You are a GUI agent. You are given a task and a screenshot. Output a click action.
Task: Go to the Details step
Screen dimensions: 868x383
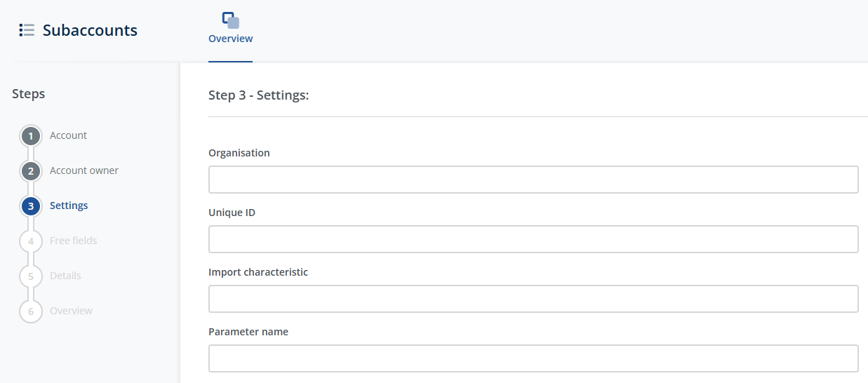[65, 276]
